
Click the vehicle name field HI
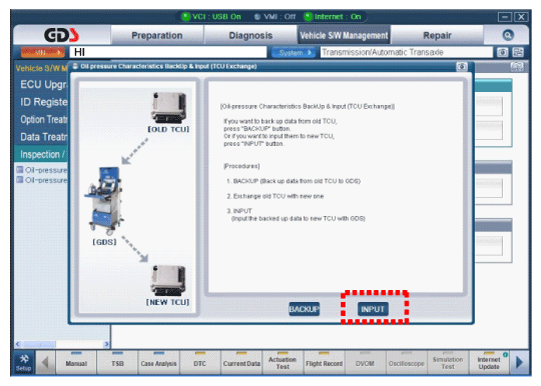(x=168, y=52)
